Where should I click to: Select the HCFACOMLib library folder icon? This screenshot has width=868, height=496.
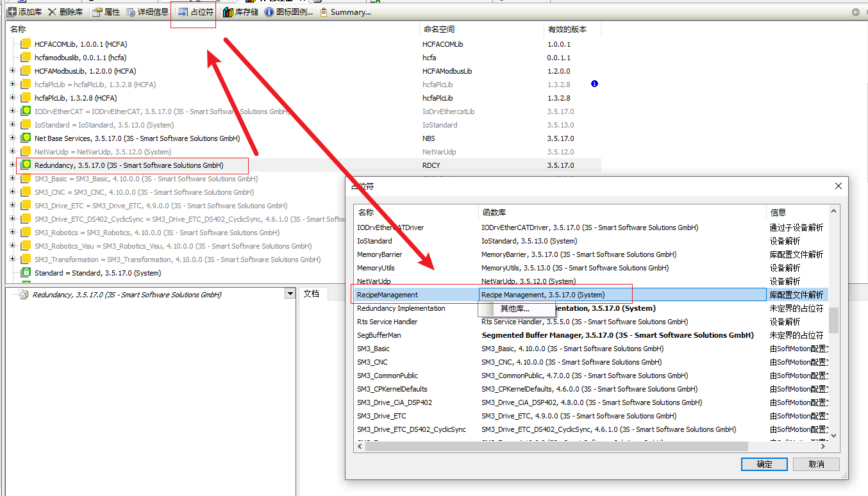(25, 44)
